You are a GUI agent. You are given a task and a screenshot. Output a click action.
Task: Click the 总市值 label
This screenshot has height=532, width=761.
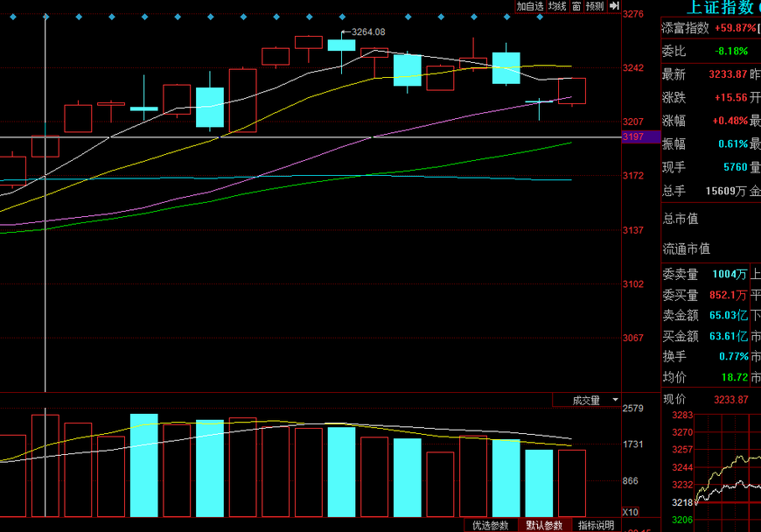pyautogui.click(x=681, y=219)
